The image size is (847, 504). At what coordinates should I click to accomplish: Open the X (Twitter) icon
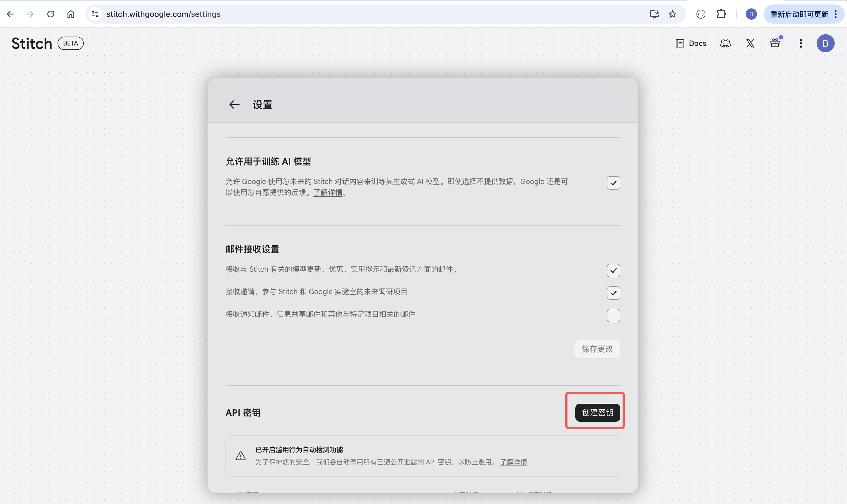tap(750, 43)
